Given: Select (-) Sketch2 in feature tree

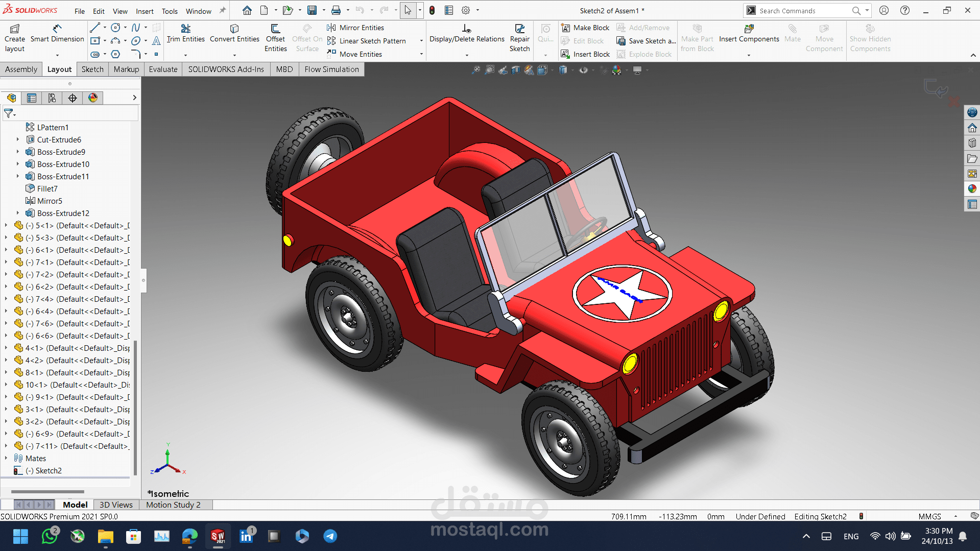Looking at the screenshot, I should pyautogui.click(x=43, y=470).
